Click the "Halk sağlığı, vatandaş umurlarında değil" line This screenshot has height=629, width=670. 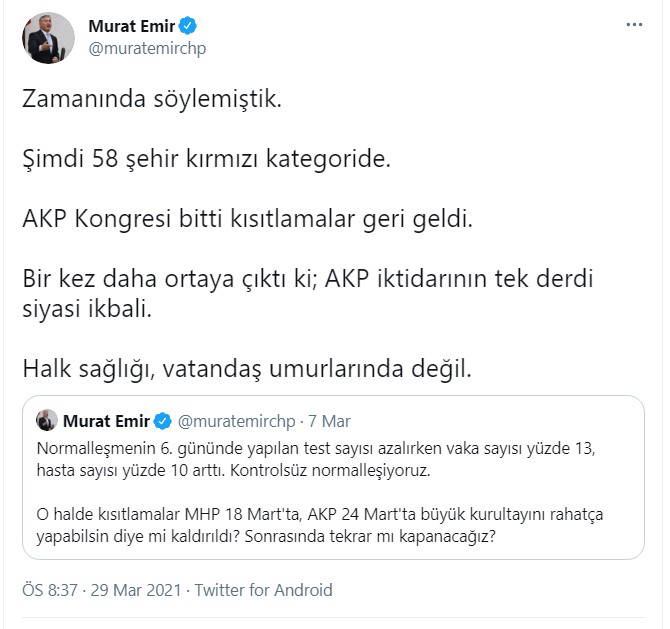[x=246, y=368]
